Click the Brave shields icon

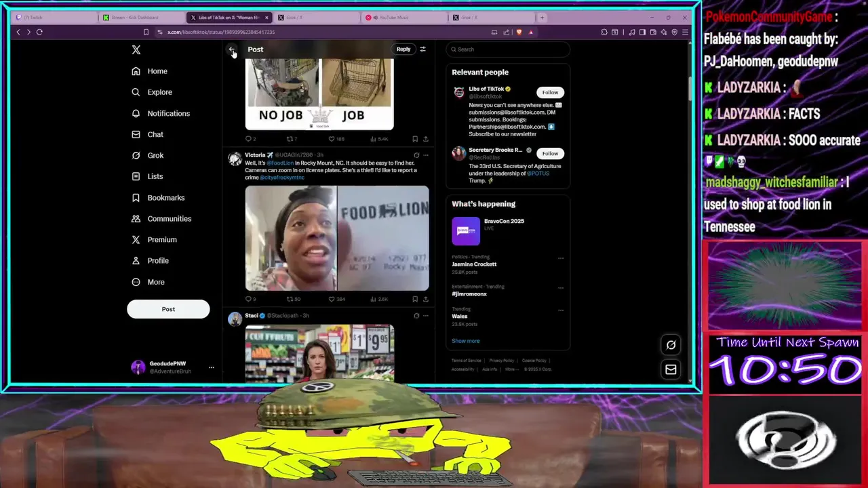(x=519, y=32)
